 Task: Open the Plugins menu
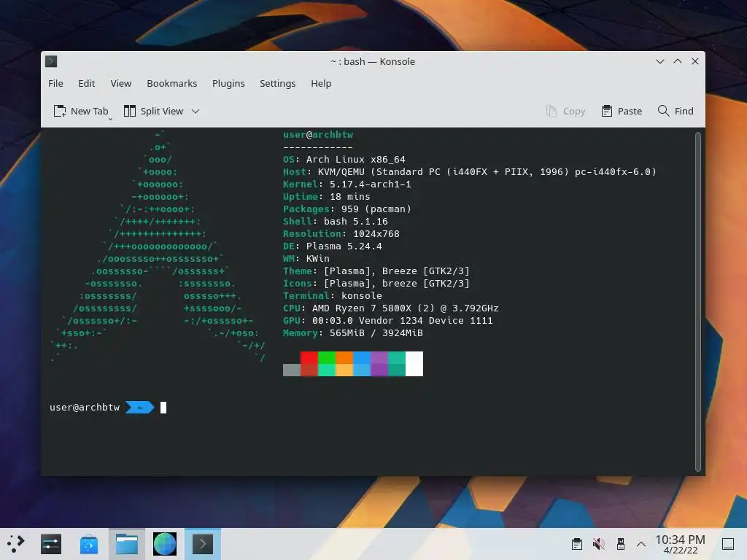[228, 83]
